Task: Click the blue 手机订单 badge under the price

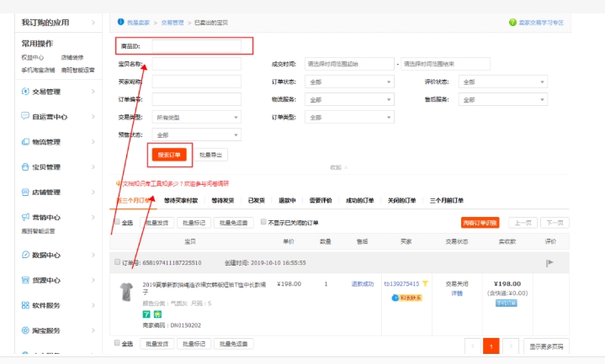Action: pos(507,303)
